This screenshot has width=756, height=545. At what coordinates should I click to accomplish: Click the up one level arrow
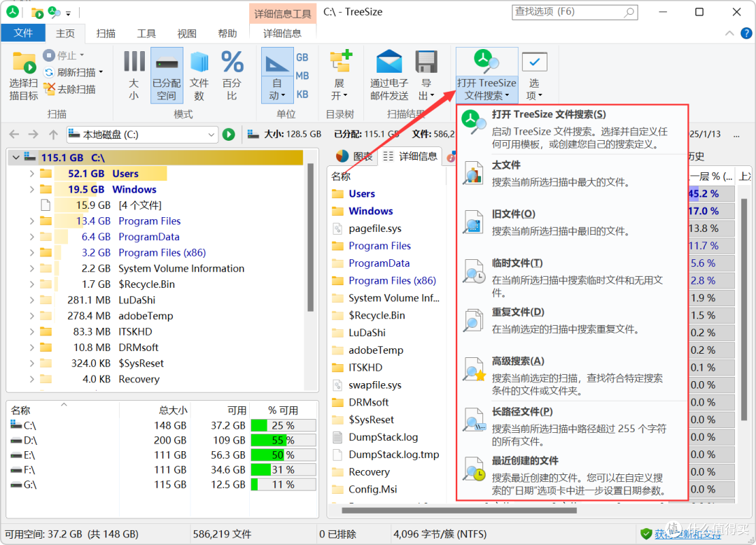pyautogui.click(x=53, y=134)
